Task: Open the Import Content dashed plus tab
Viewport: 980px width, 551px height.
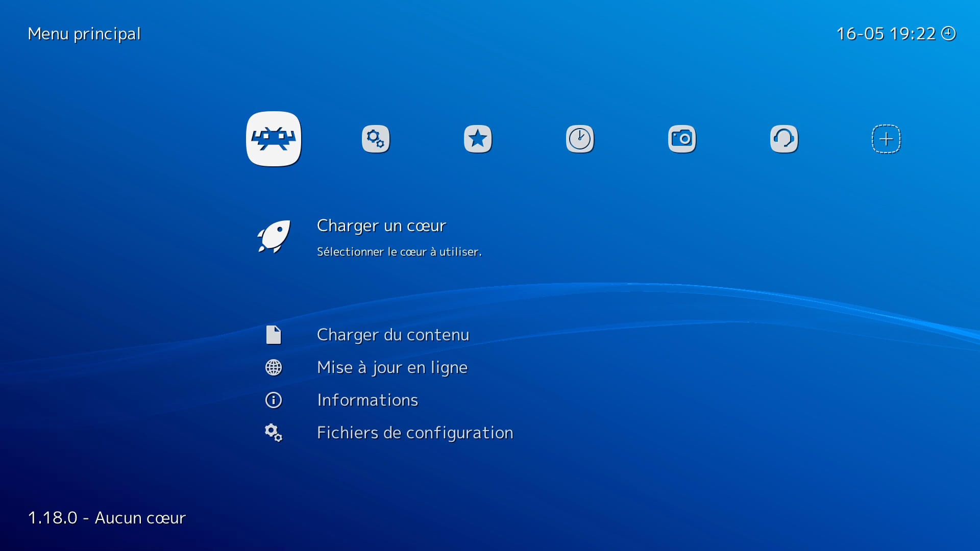Action: [887, 138]
